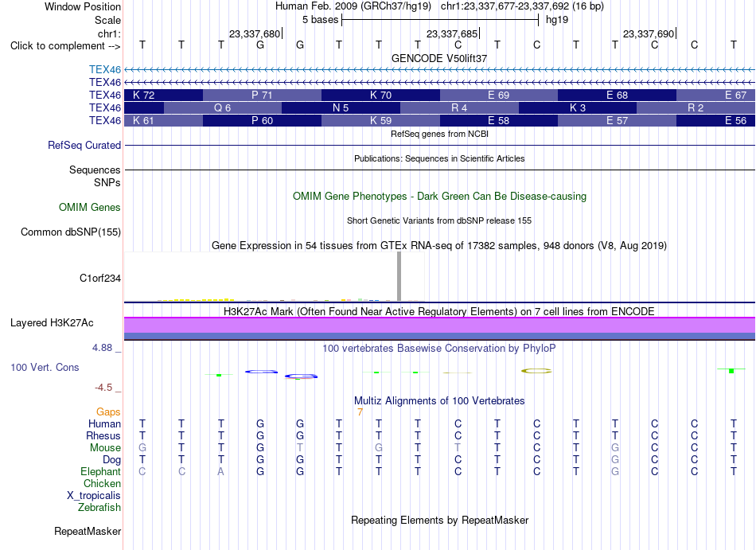Screen dimensions: 756x550
Task: Click the orange Gaps row label
Action: click(108, 412)
